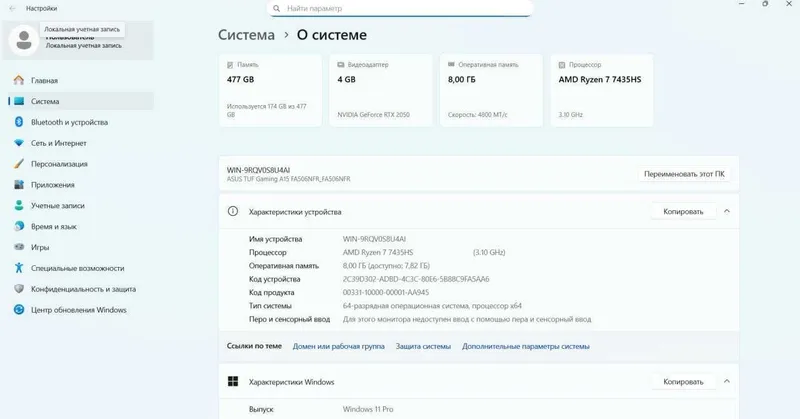The height and width of the screenshot is (419, 800).
Task: Click the AMD Ryzen 7 7435HS card
Action: click(602, 90)
